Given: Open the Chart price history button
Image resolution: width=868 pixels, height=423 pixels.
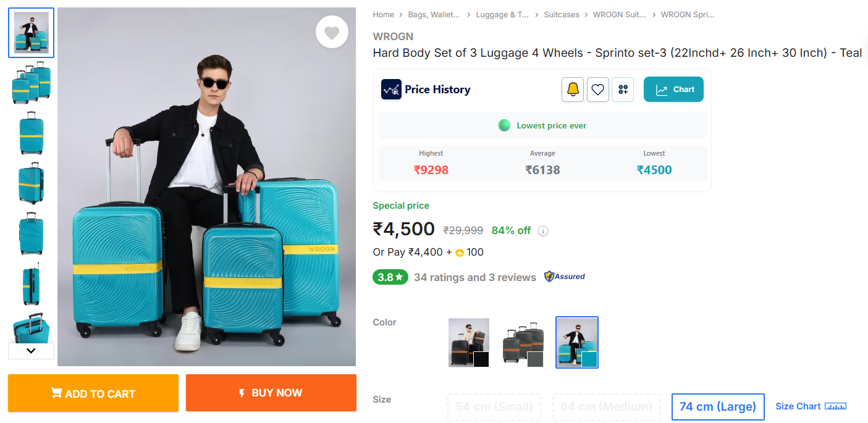Looking at the screenshot, I should (x=673, y=90).
